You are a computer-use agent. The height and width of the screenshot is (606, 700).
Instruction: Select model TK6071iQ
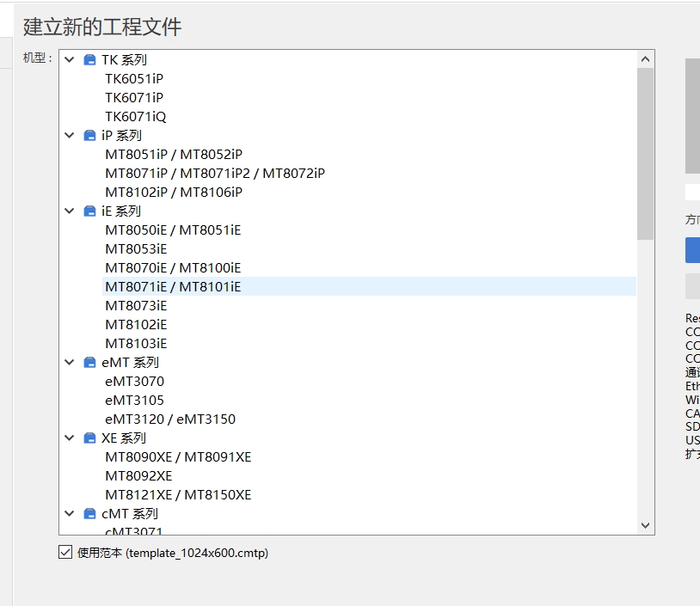tap(136, 117)
